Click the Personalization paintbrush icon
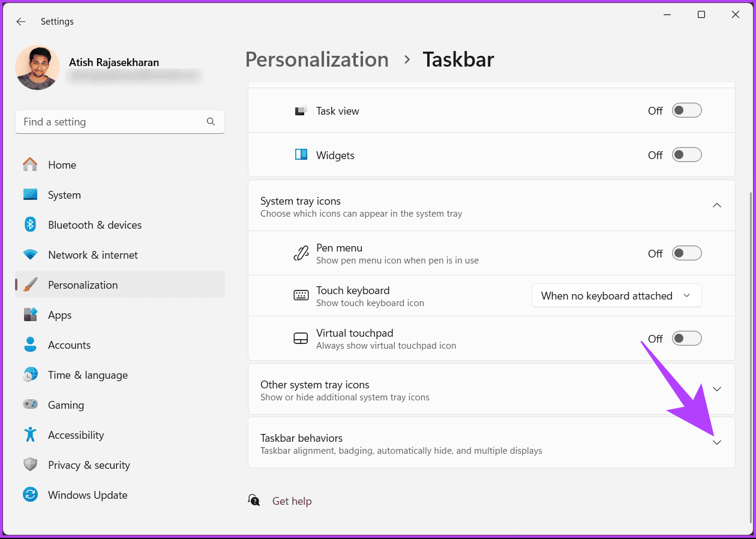 point(30,285)
